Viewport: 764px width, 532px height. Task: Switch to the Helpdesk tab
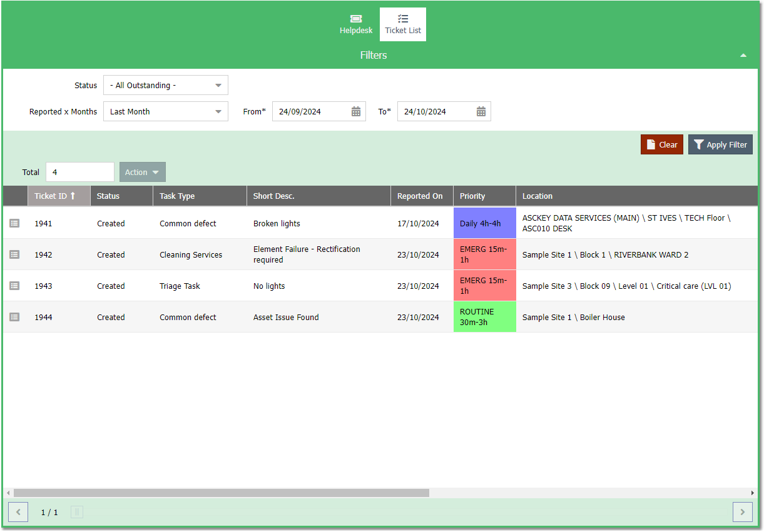click(356, 24)
